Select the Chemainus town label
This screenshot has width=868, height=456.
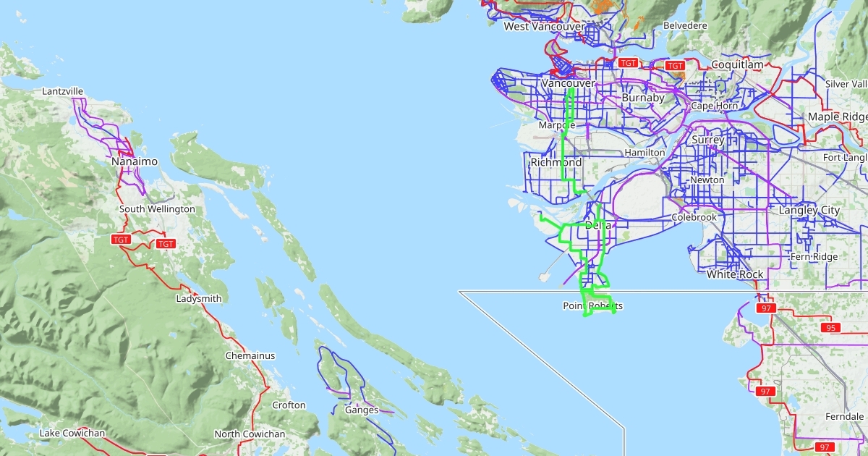250,356
